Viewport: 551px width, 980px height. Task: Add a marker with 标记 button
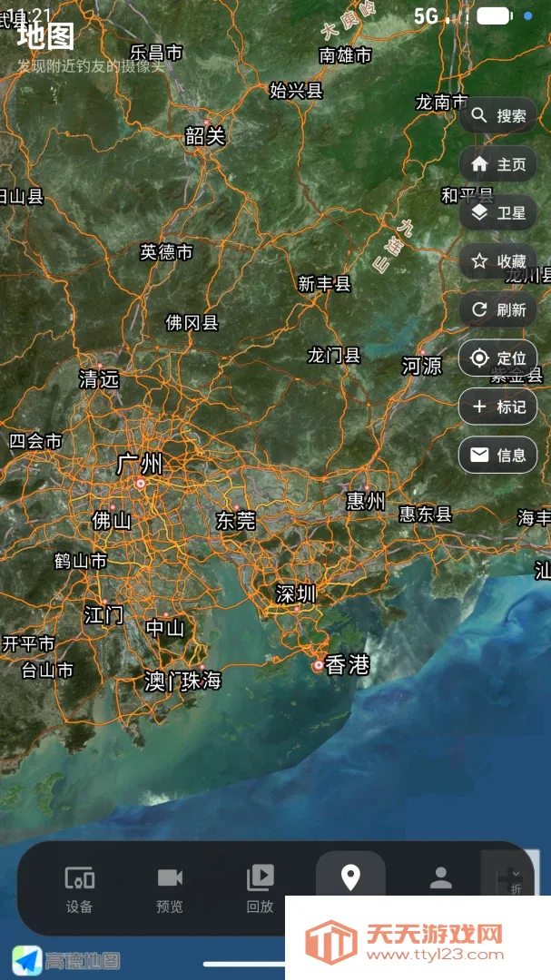pyautogui.click(x=497, y=407)
